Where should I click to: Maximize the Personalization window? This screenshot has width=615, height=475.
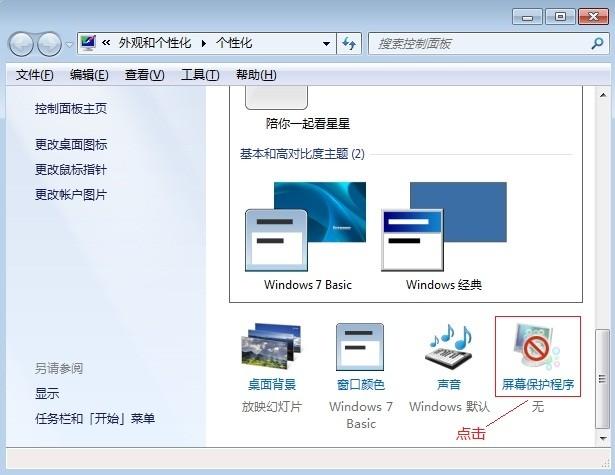(x=560, y=17)
